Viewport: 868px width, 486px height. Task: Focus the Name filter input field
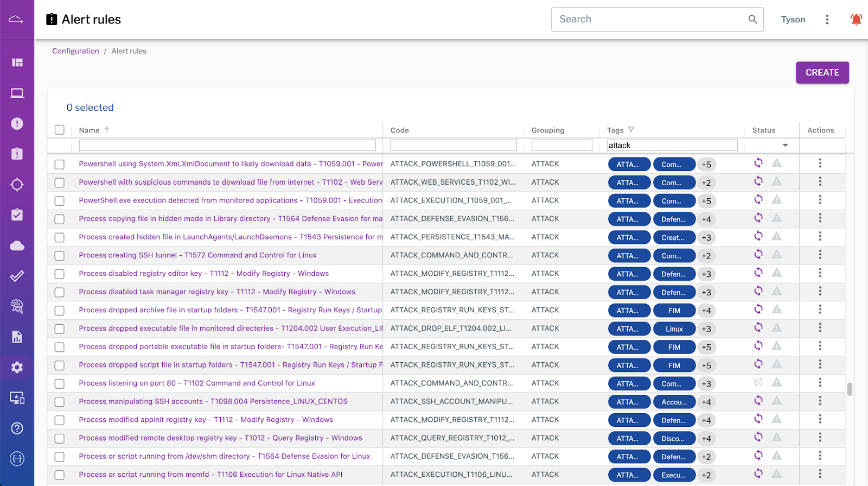(x=227, y=146)
